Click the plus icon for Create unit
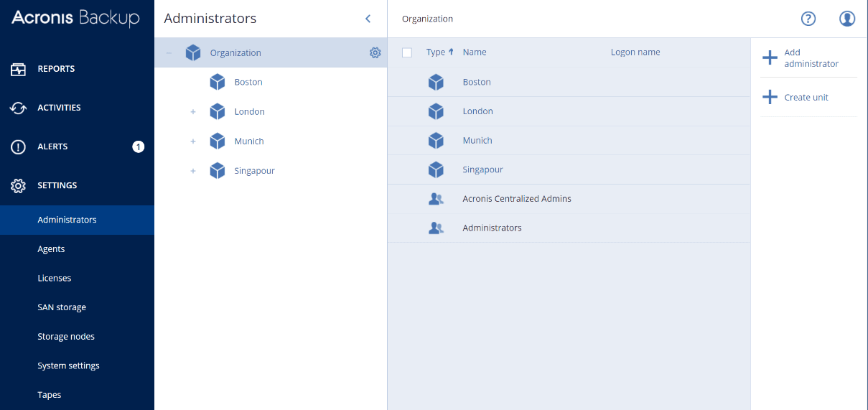868x410 pixels. pos(770,97)
